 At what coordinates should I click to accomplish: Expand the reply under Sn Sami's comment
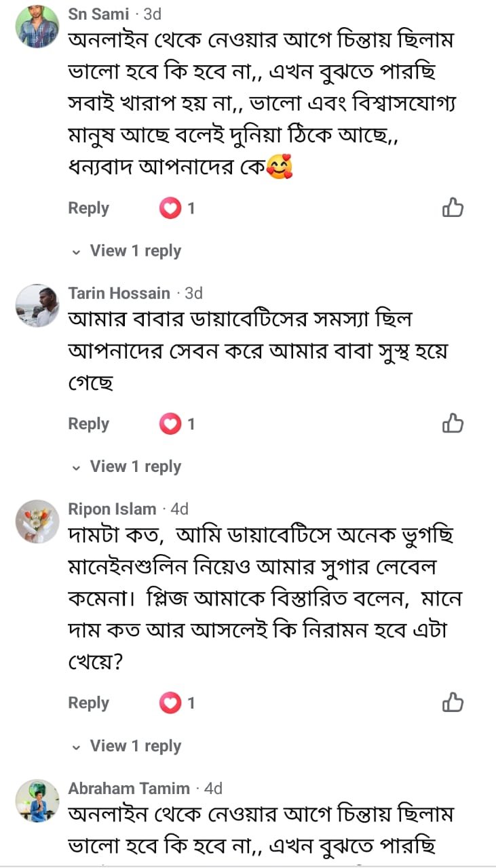coord(135,251)
